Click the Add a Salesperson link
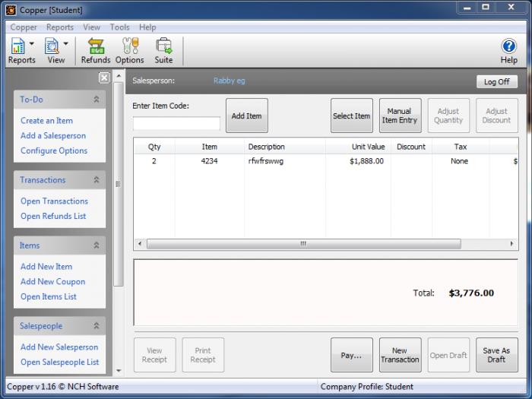 coord(53,135)
